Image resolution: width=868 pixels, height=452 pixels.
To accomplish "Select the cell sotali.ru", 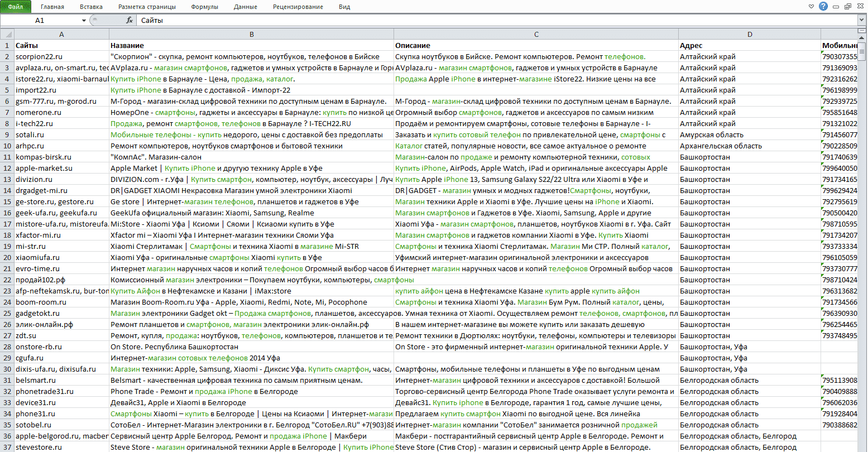I will [x=61, y=134].
